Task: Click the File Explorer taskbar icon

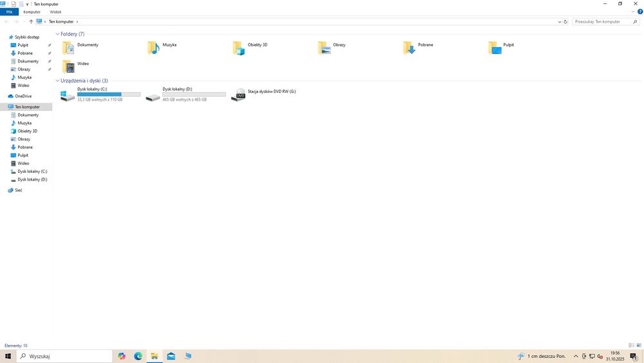Action: 155,356
